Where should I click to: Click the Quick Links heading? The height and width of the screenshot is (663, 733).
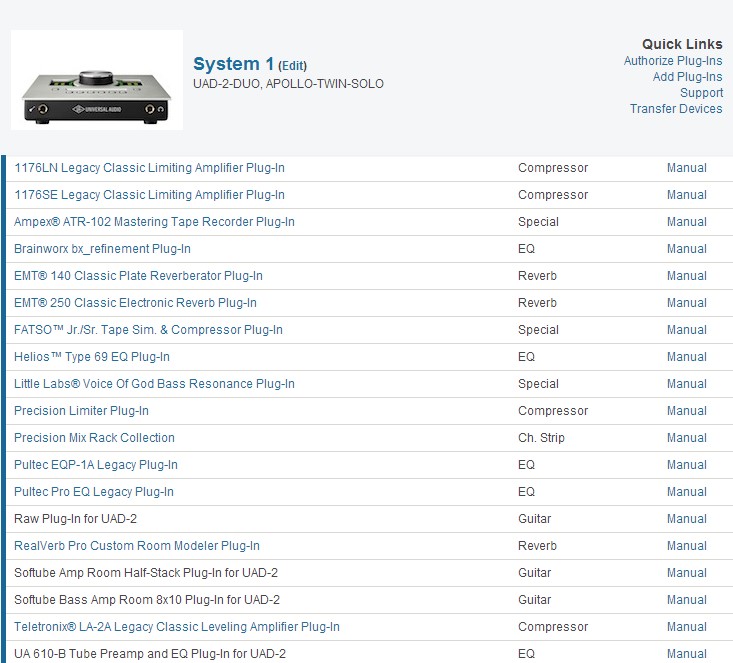pyautogui.click(x=682, y=44)
